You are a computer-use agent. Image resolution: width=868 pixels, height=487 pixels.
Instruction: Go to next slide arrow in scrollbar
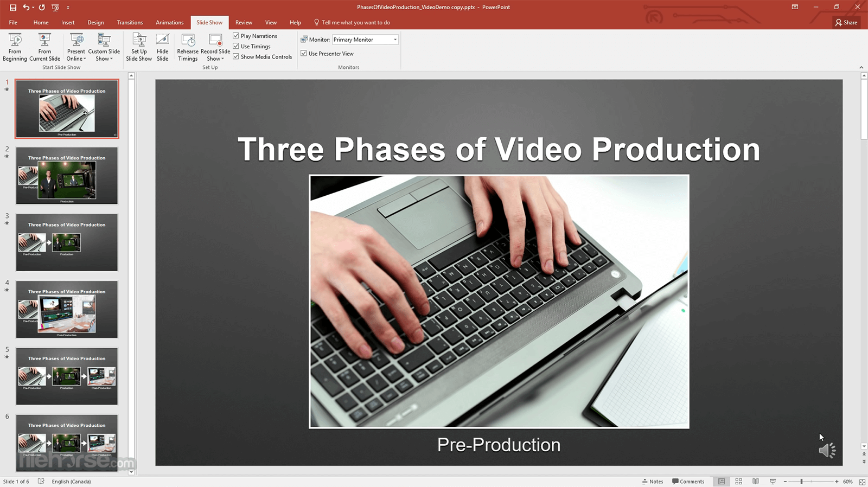pos(864,462)
